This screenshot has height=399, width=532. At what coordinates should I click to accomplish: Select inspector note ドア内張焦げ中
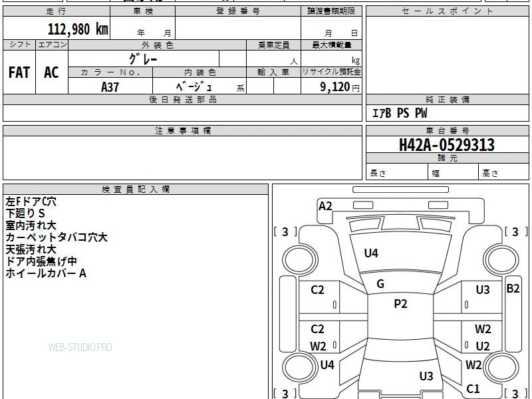click(x=41, y=261)
